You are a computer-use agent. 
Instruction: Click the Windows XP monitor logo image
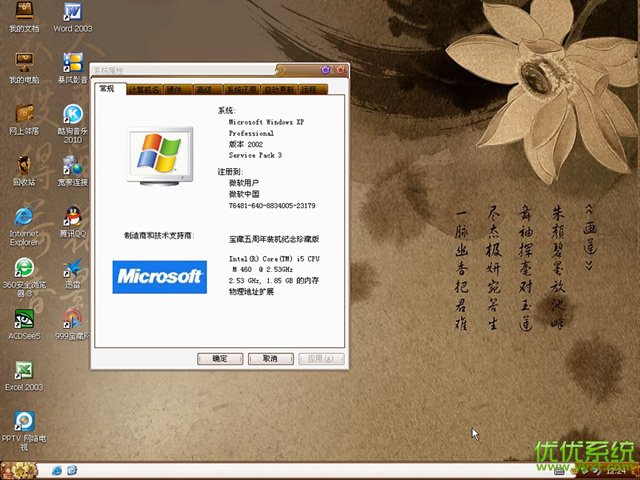(160, 156)
